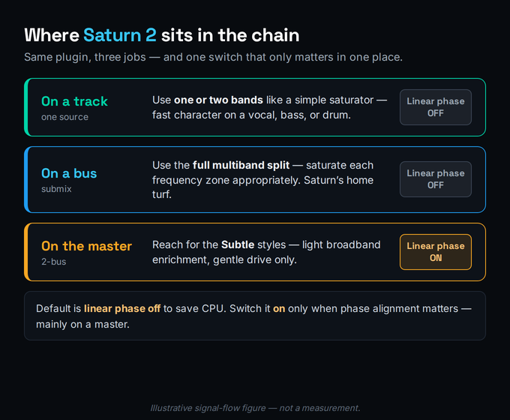Click the bold 'Subtle' styles text
This screenshot has width=510, height=420.
click(x=238, y=244)
